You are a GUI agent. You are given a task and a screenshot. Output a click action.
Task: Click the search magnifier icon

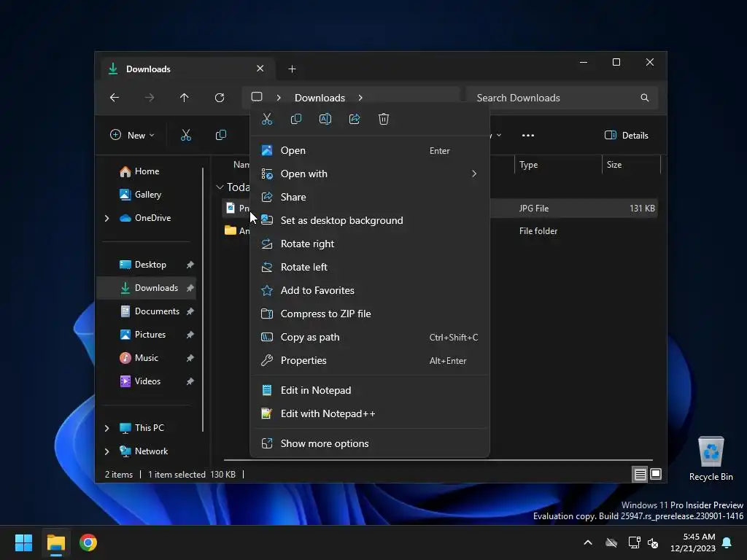coord(645,98)
